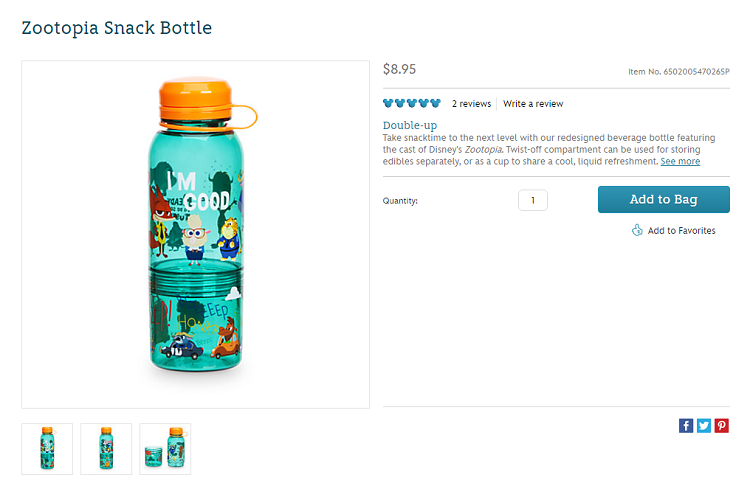Click the Zootopia Snack Bottle title
This screenshot has height=489, width=750.
click(x=117, y=28)
